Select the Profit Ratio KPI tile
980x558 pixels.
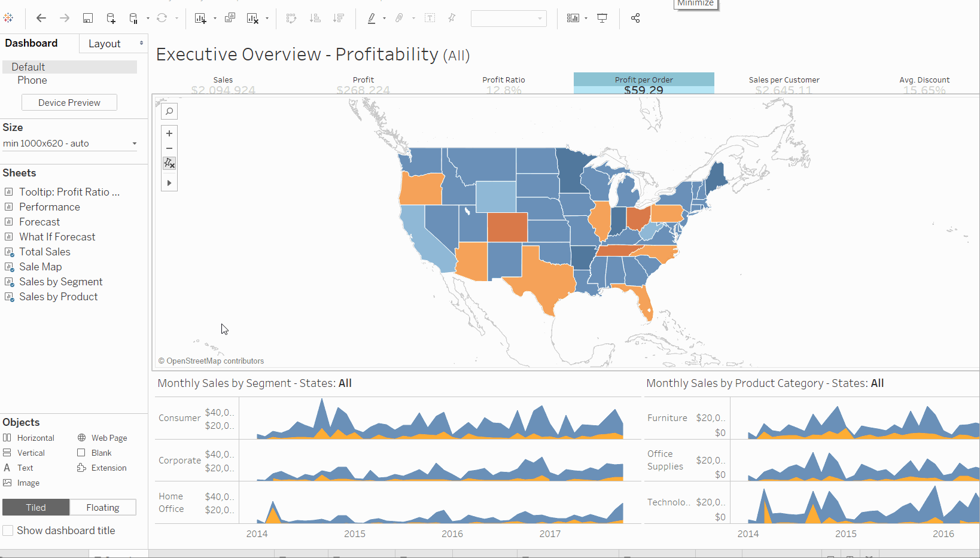click(504, 84)
